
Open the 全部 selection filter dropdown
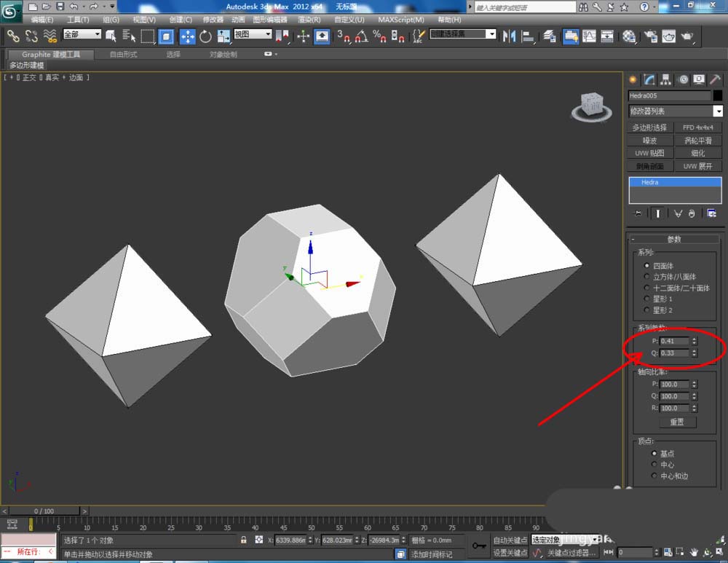tap(82, 34)
